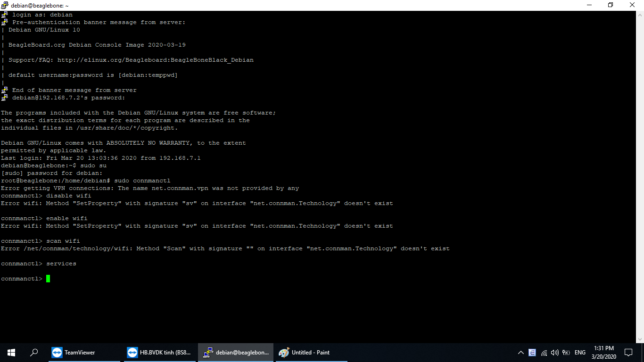This screenshot has height=362, width=644.
Task: Click 'ABSOLUTELY NO WARRANTY' notice line
Action: [x=124, y=143]
